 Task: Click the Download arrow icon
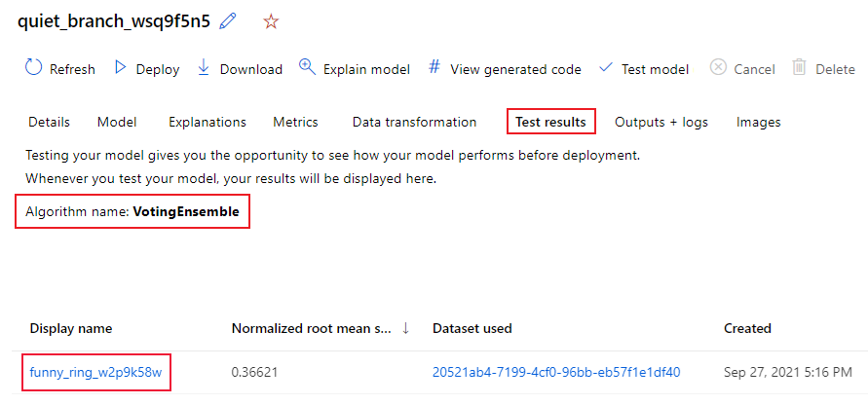point(204,68)
